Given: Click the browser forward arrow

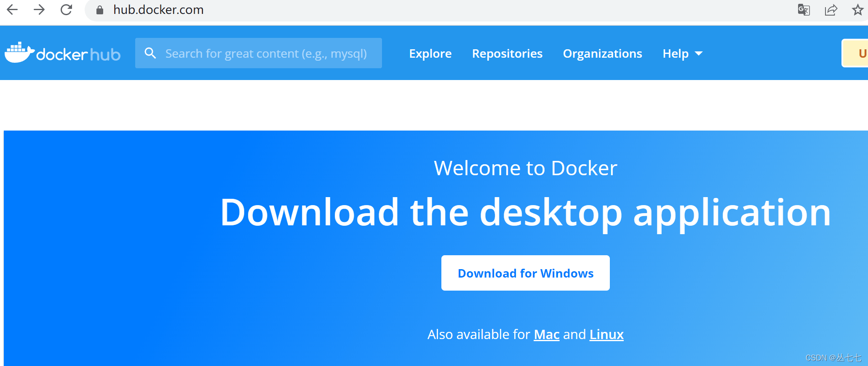Looking at the screenshot, I should click(39, 10).
